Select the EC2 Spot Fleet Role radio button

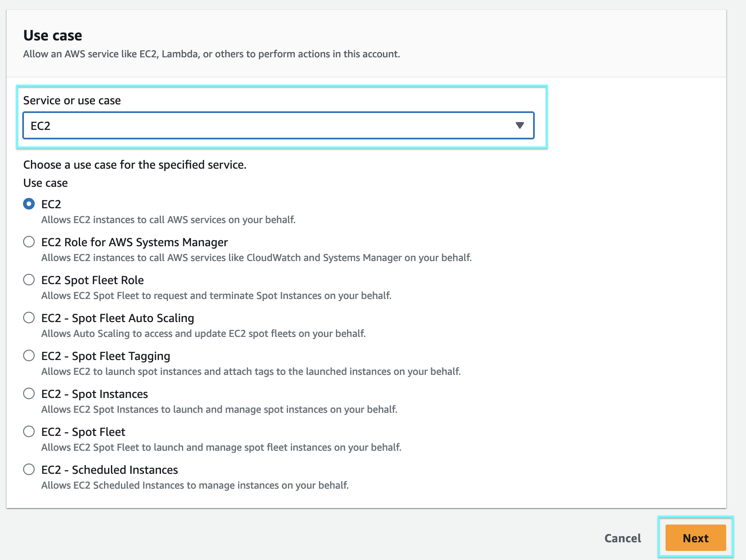click(29, 280)
